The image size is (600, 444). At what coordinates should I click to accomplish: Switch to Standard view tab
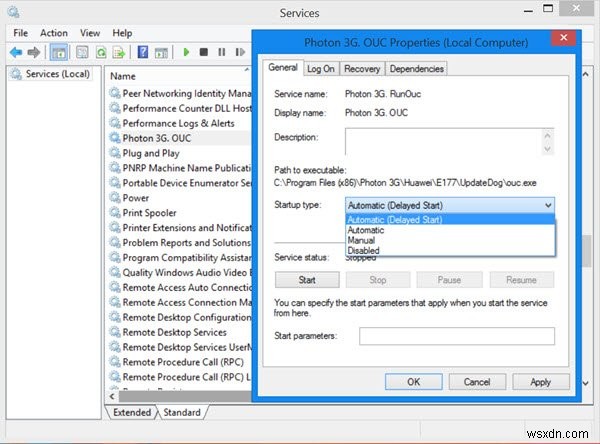pyautogui.click(x=182, y=412)
